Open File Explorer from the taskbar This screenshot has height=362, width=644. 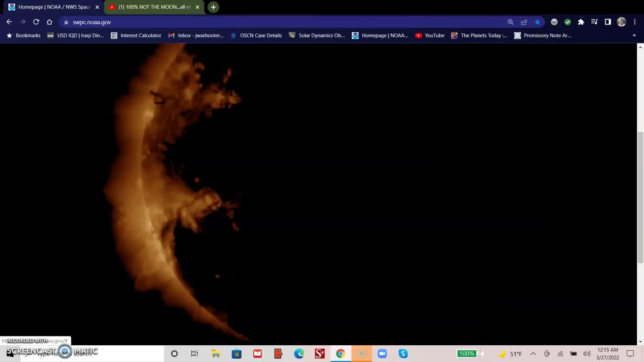coord(216,354)
